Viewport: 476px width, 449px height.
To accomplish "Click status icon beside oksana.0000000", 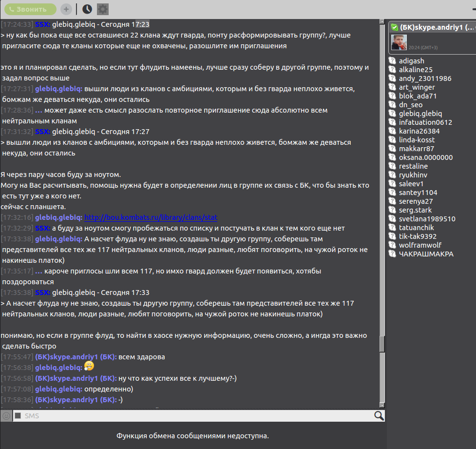I will click(393, 157).
